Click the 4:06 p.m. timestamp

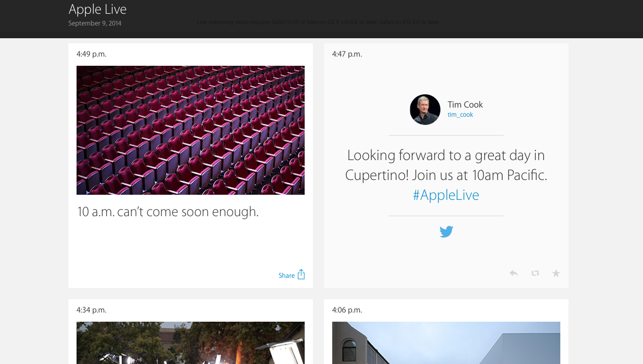347,310
